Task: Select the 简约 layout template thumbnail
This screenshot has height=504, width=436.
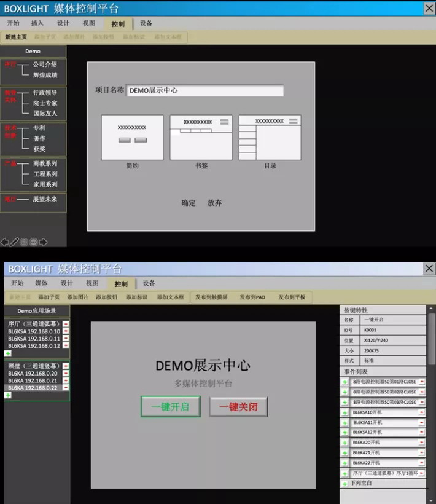Action: click(x=132, y=137)
